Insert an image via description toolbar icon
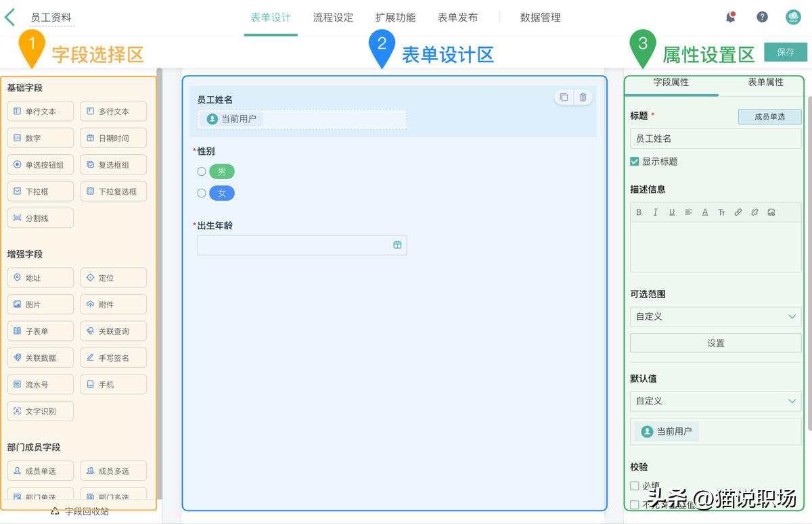Viewport: 812px width, 524px height. (771, 212)
